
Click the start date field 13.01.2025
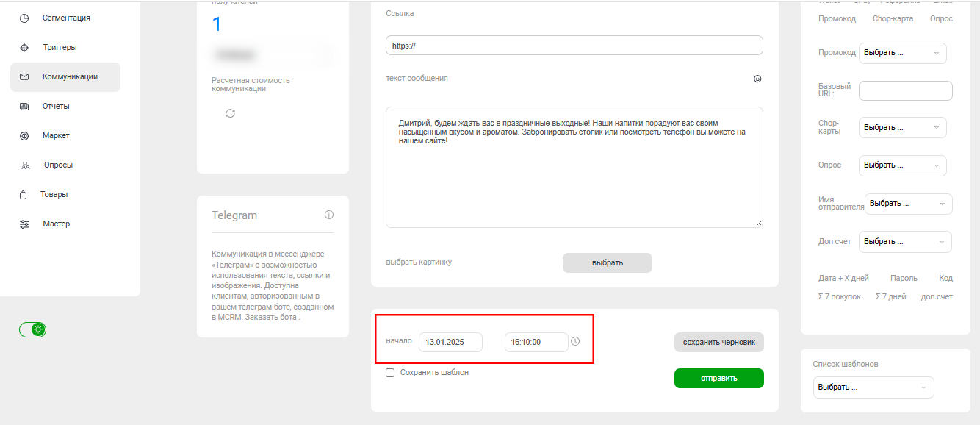(x=450, y=343)
